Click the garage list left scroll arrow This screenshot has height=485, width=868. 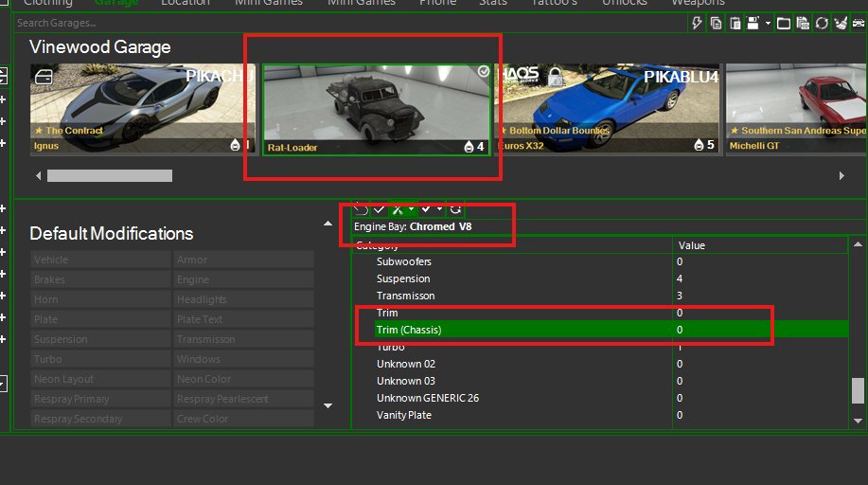tap(38, 175)
